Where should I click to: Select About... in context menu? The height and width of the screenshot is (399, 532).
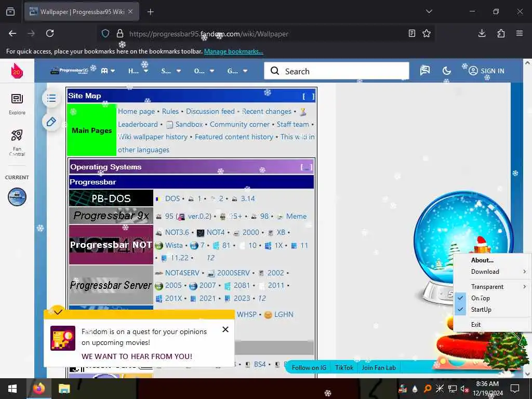[x=492, y=260]
